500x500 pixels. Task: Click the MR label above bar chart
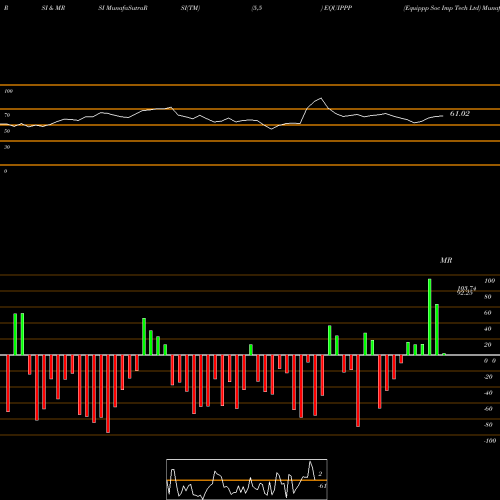(446, 260)
